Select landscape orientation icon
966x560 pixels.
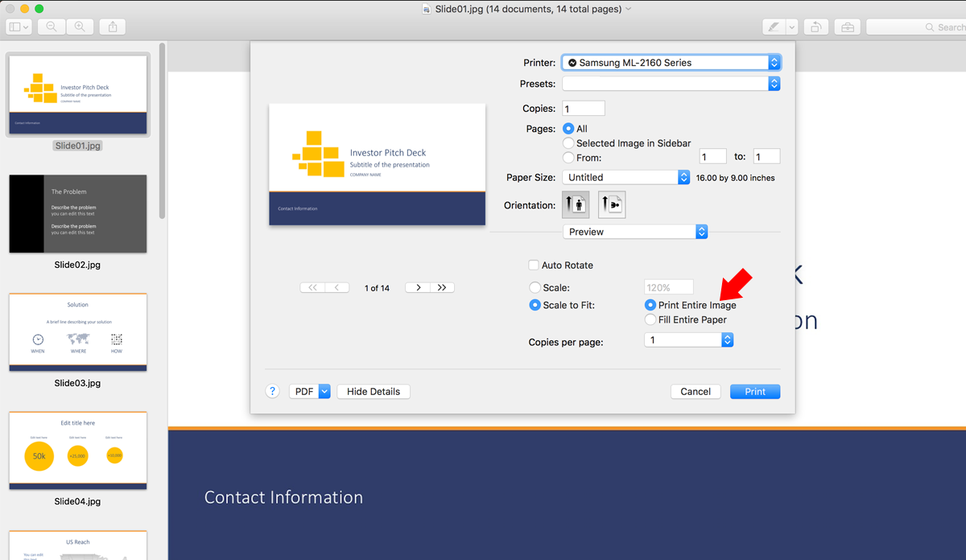point(612,204)
